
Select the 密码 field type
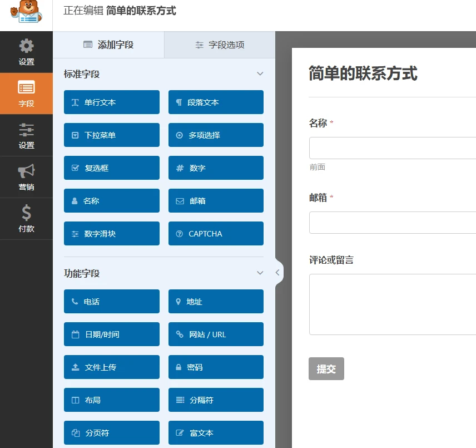(x=216, y=367)
